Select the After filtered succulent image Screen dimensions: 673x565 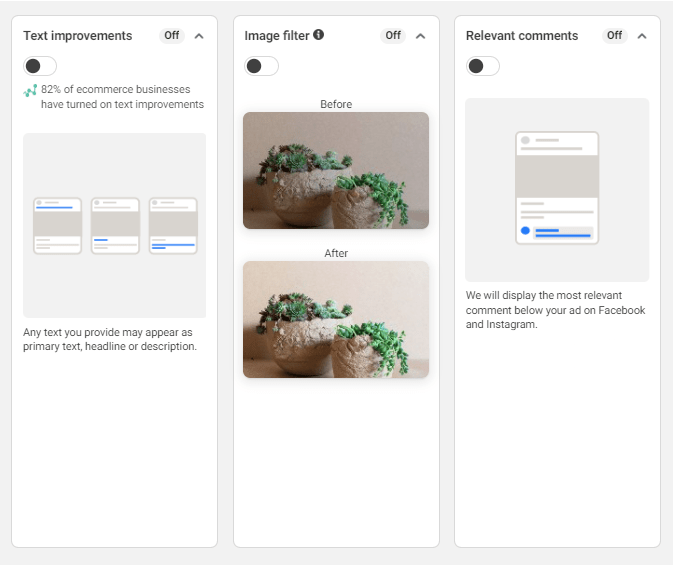click(336, 320)
